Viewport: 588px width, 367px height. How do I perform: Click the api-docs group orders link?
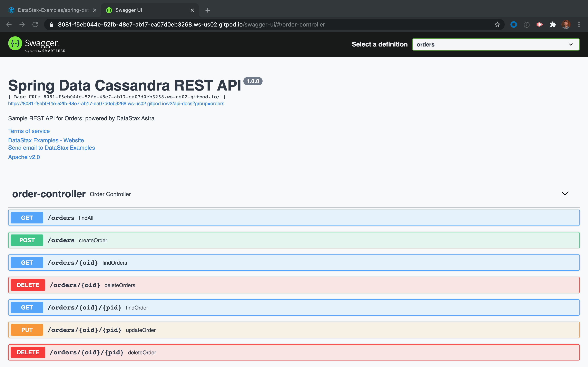click(x=116, y=103)
